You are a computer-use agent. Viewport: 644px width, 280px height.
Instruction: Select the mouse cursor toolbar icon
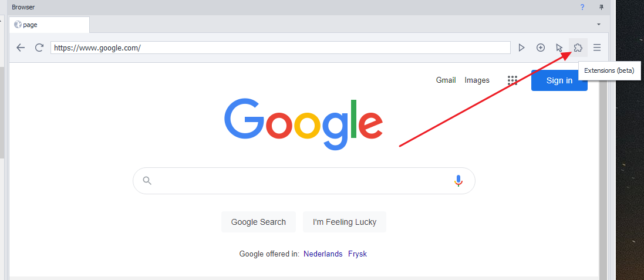coord(559,48)
